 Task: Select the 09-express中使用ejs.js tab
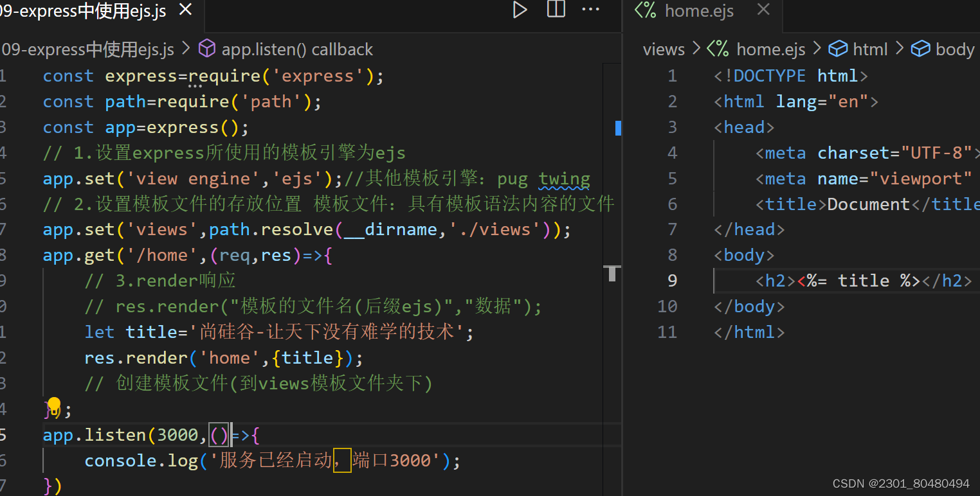(x=83, y=11)
